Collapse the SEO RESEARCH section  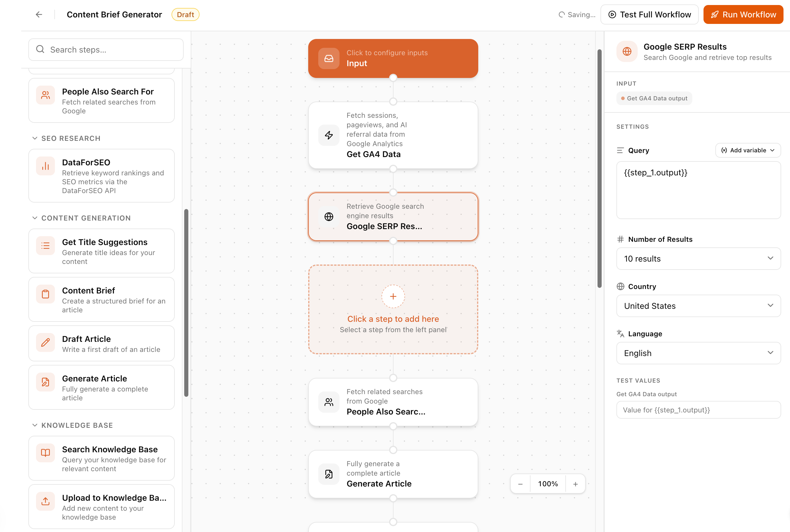tap(35, 138)
